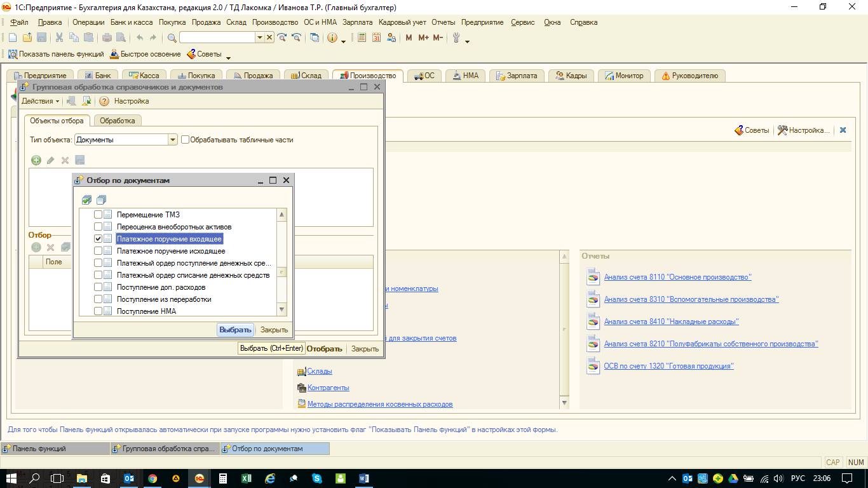
Task: Check all documents icon in Отбор по документам
Action: (86, 200)
